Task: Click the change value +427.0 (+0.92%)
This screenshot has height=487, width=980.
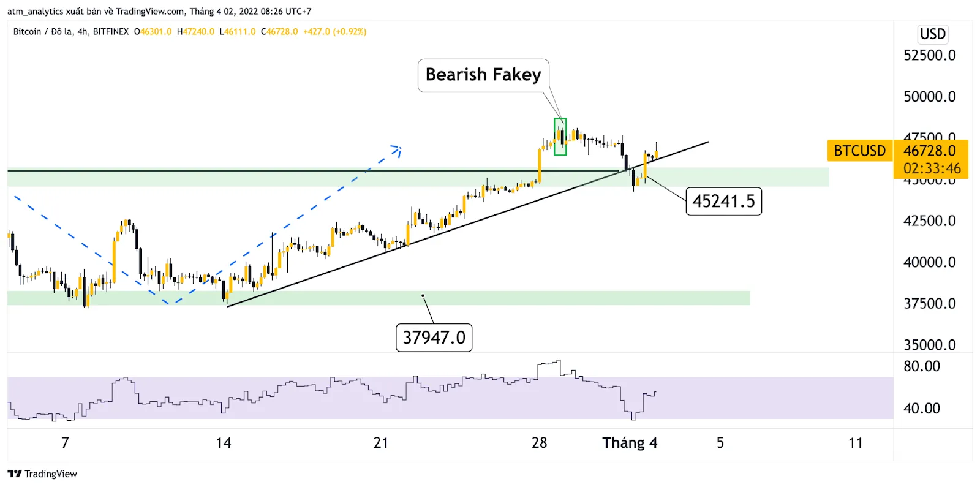Action: (335, 31)
